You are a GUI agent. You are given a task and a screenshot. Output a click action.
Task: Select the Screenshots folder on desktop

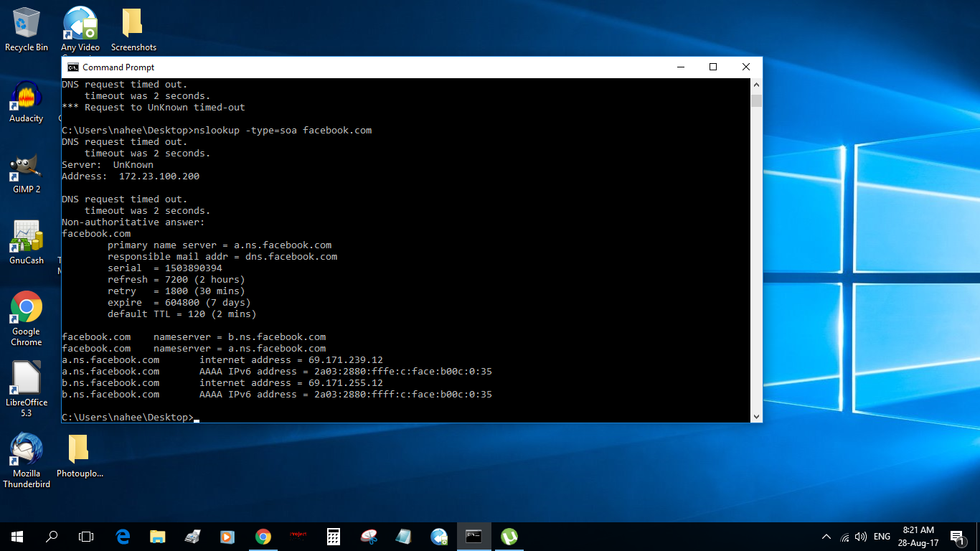133,29
